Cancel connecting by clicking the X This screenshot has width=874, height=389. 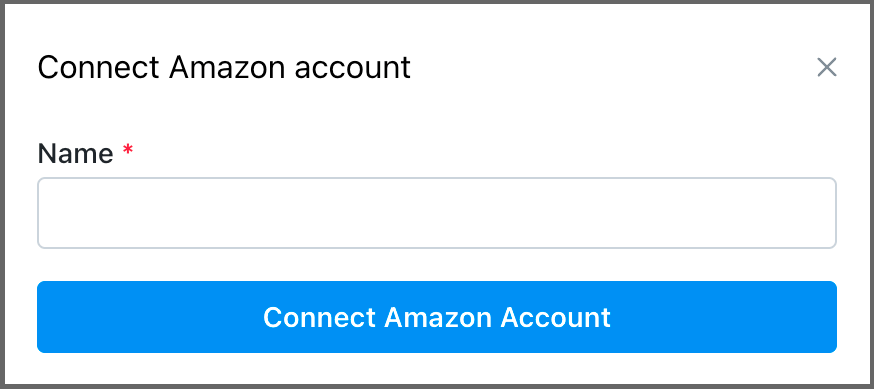(827, 67)
